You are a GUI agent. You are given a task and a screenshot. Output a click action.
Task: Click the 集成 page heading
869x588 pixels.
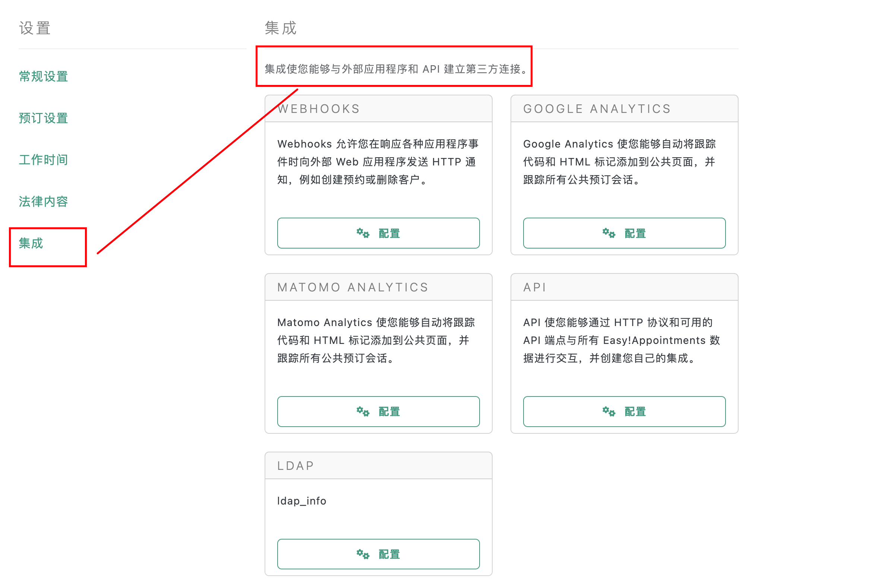click(x=281, y=28)
